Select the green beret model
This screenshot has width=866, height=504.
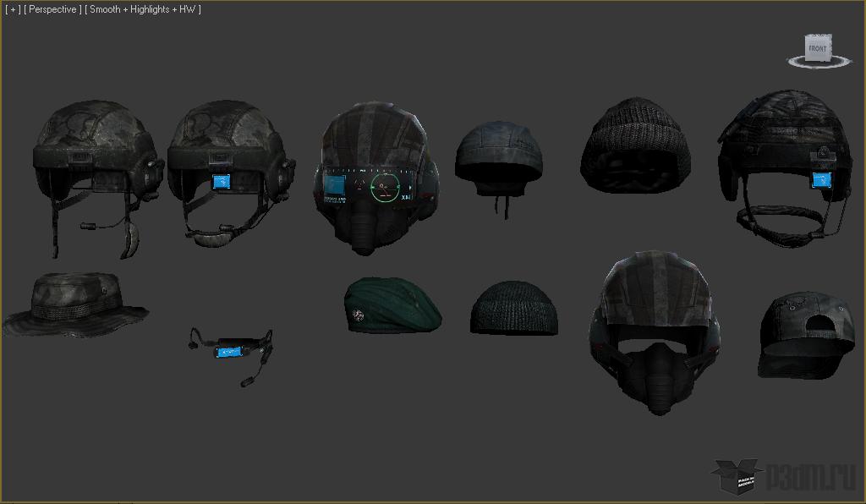pyautogui.click(x=393, y=303)
